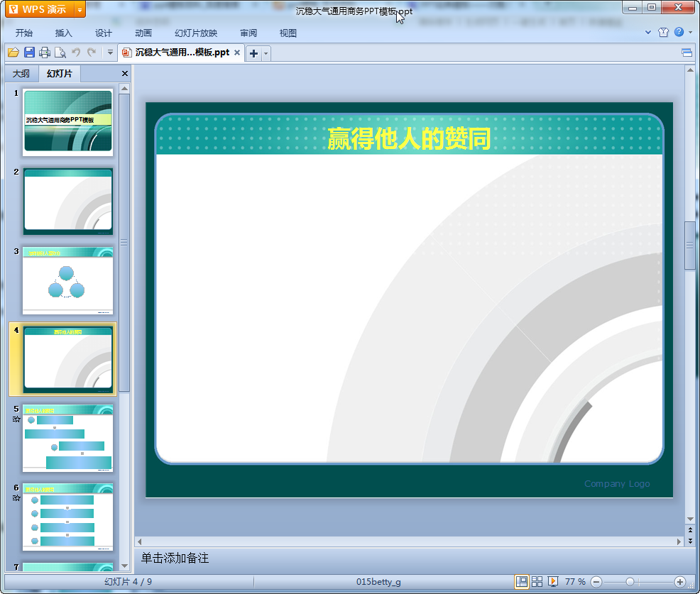Click the zoom in plus button

(x=679, y=582)
